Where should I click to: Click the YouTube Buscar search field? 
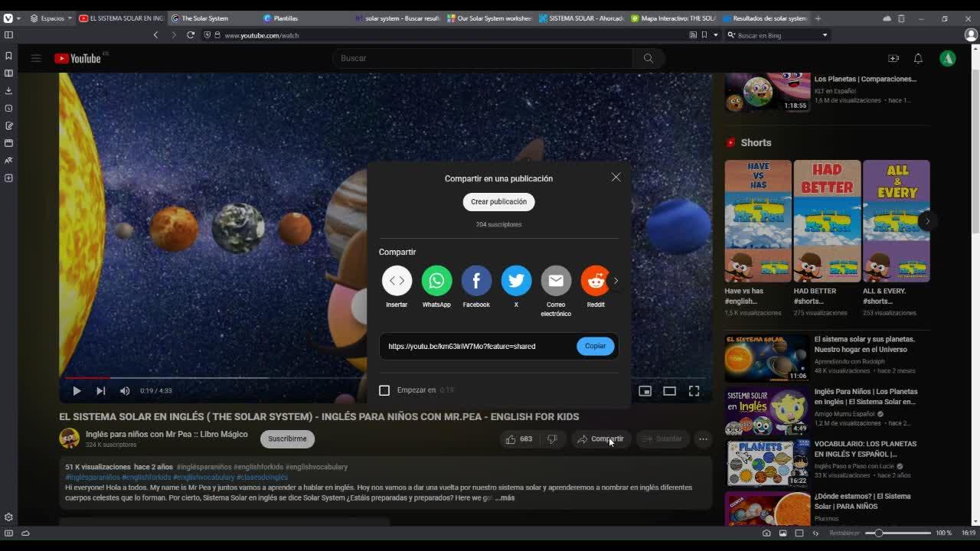pos(482,58)
